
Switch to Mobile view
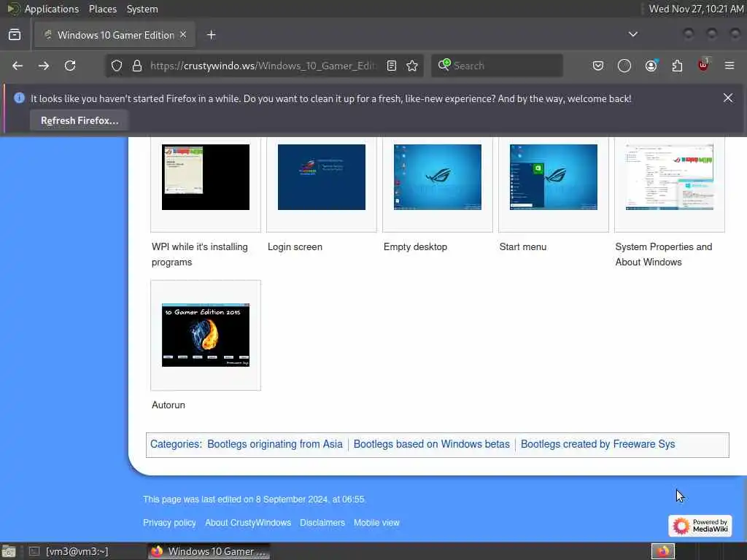[376, 522]
